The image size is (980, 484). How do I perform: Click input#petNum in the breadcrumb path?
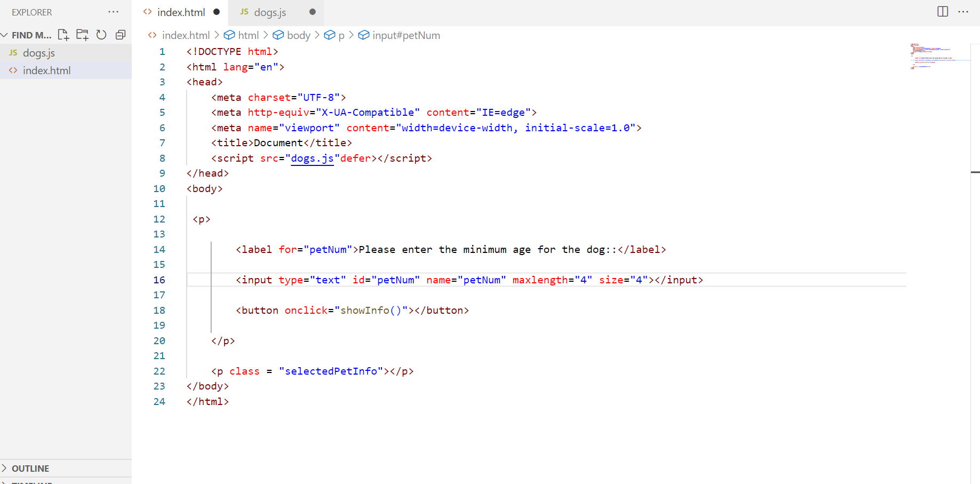[x=406, y=35]
